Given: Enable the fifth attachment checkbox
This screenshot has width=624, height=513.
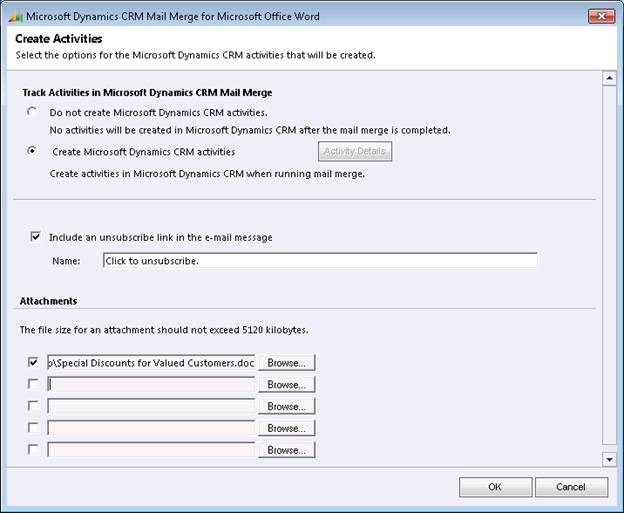Looking at the screenshot, I should pos(33,449).
